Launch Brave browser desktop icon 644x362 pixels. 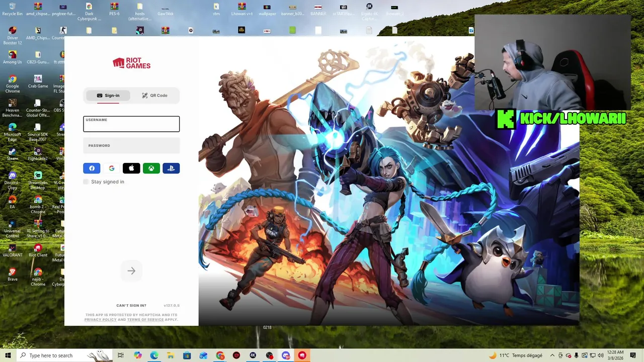click(12, 275)
